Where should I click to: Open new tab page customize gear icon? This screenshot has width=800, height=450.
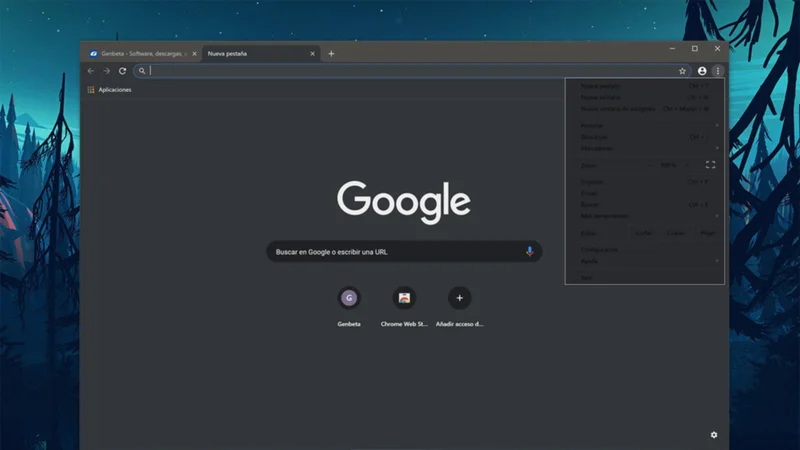[x=714, y=435]
